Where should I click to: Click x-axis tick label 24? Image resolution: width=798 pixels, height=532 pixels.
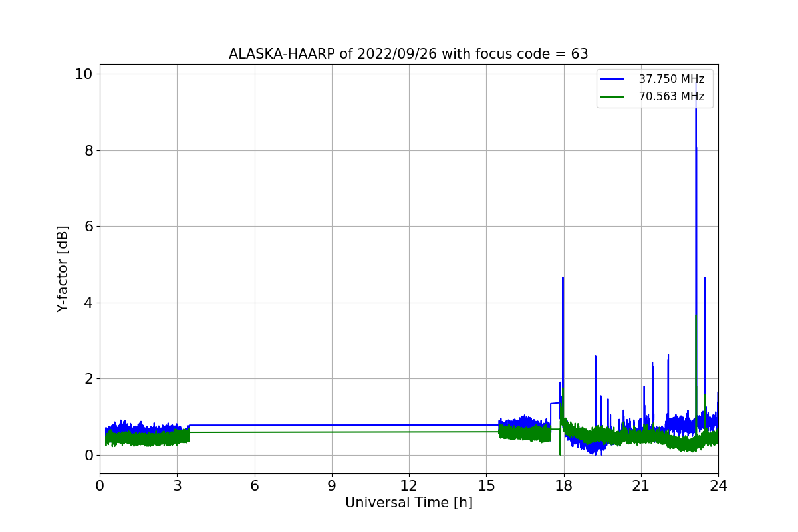[718, 486]
